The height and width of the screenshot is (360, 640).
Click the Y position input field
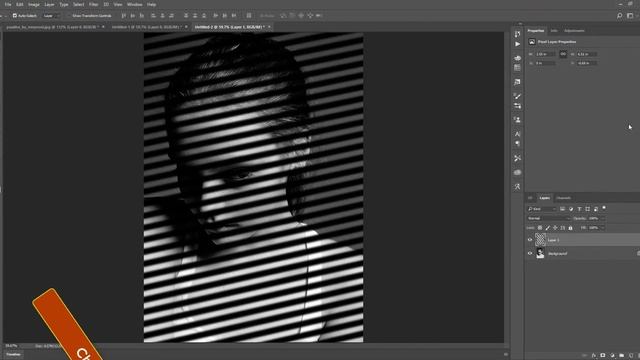pyautogui.click(x=587, y=63)
